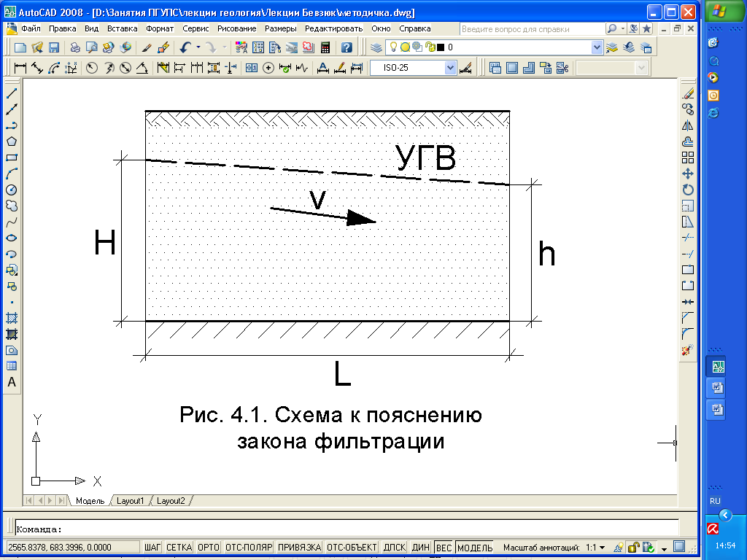Image resolution: width=747 pixels, height=560 pixels.
Task: Click the Команда command line input
Action: 347,529
